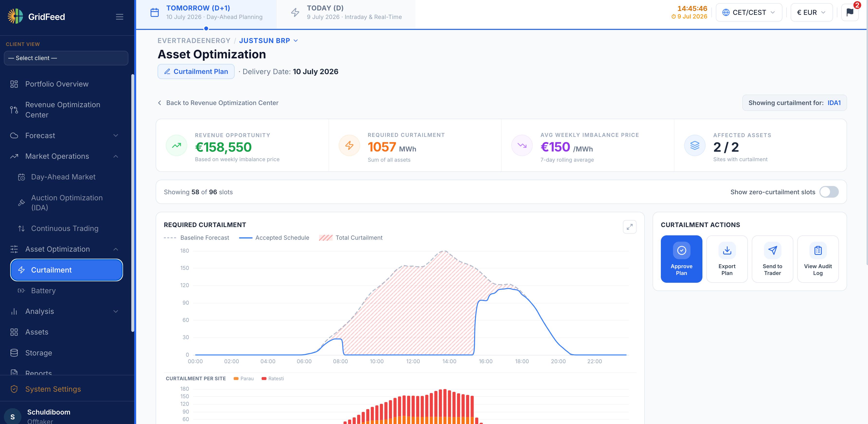Click the Forecast cloud icon
The width and height of the screenshot is (868, 424).
pos(14,135)
